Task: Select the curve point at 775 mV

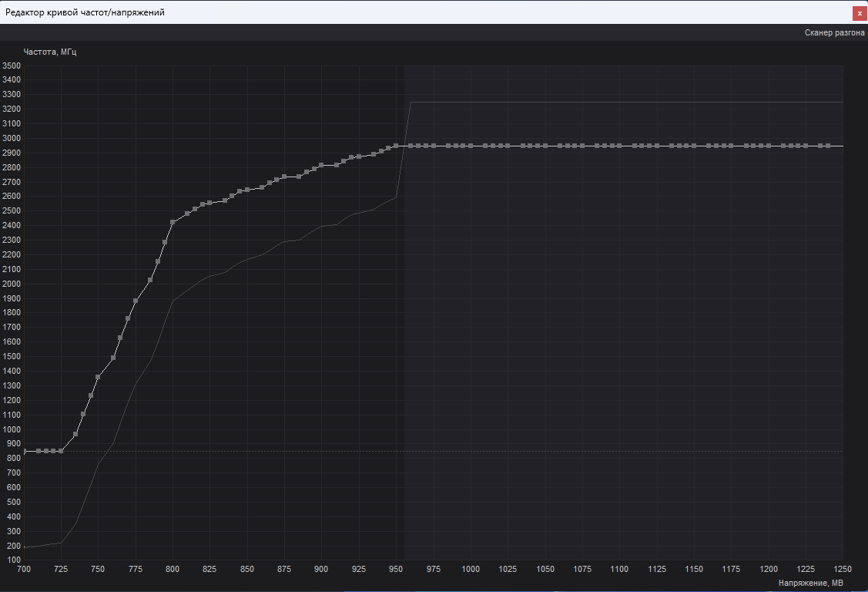Action: point(136,301)
